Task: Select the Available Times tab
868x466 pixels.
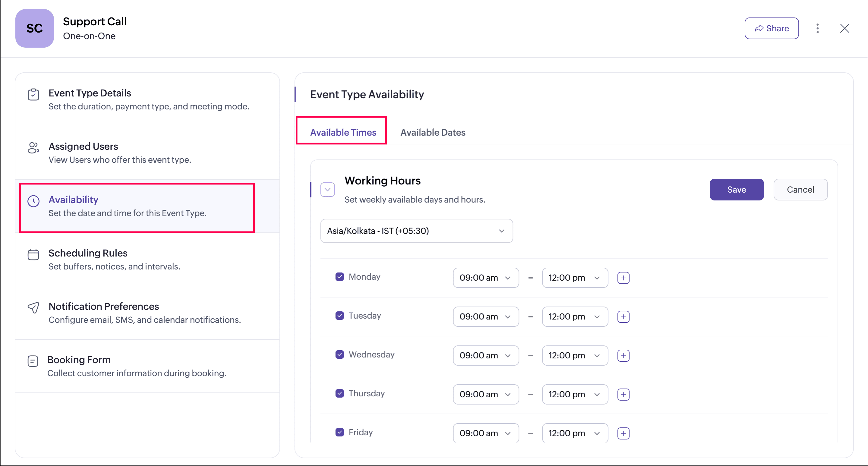Action: (343, 132)
